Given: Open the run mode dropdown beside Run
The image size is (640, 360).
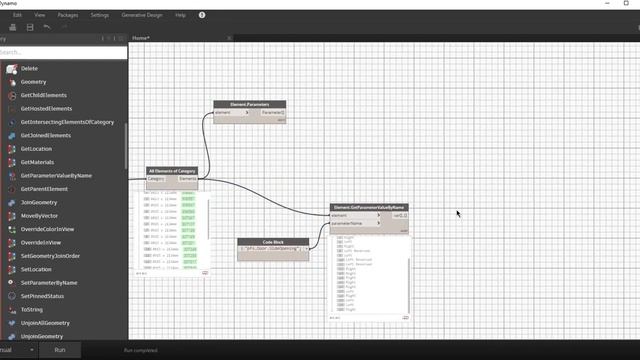Looking at the screenshot, I should pos(31,350).
